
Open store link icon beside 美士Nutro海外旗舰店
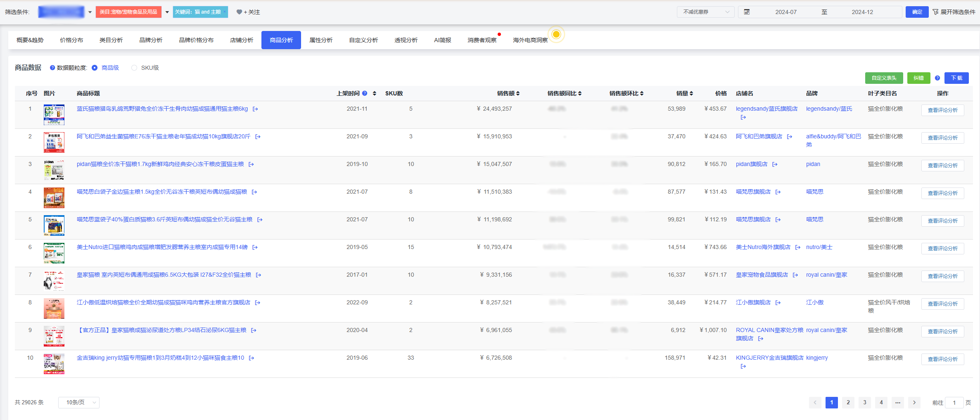coord(798,247)
